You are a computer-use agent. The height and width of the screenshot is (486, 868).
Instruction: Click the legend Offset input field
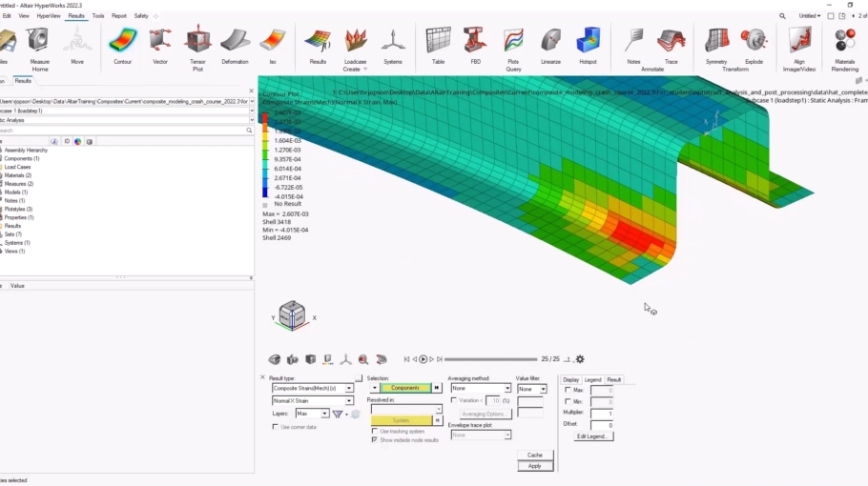click(x=602, y=425)
